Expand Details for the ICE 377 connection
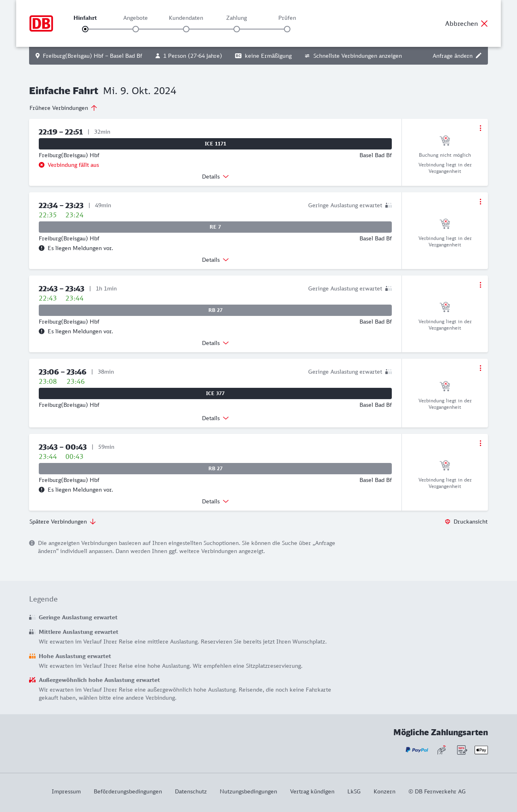The image size is (517, 812). [215, 418]
